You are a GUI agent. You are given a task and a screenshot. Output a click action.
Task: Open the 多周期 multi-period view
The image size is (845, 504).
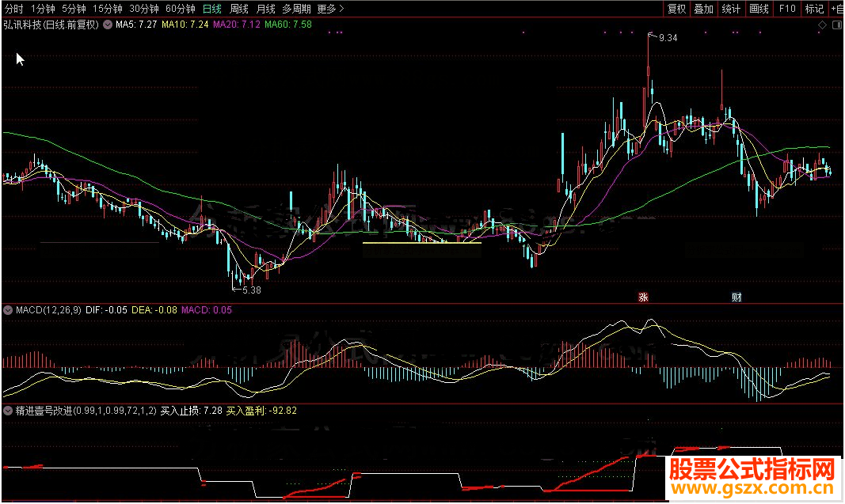coord(296,9)
